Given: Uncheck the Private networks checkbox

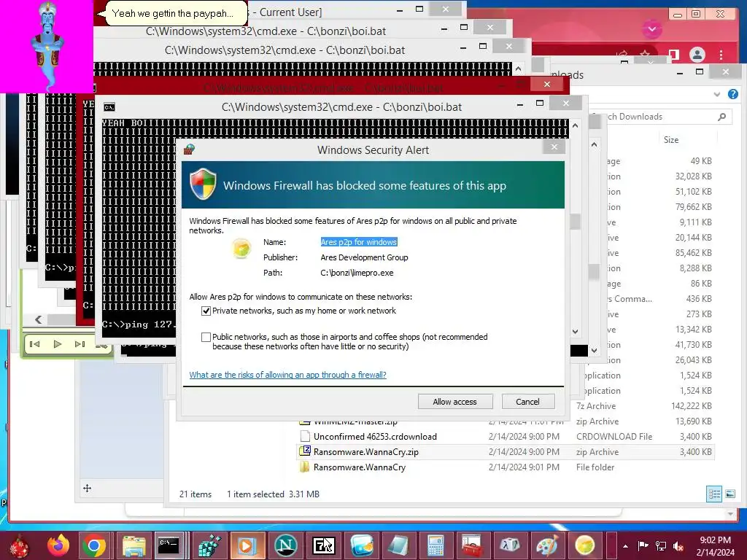Looking at the screenshot, I should click(206, 311).
